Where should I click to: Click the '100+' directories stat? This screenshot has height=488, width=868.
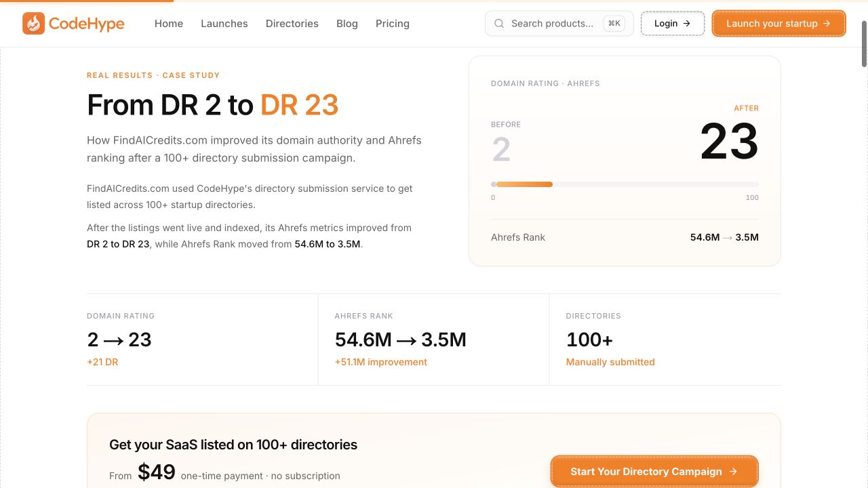click(589, 340)
